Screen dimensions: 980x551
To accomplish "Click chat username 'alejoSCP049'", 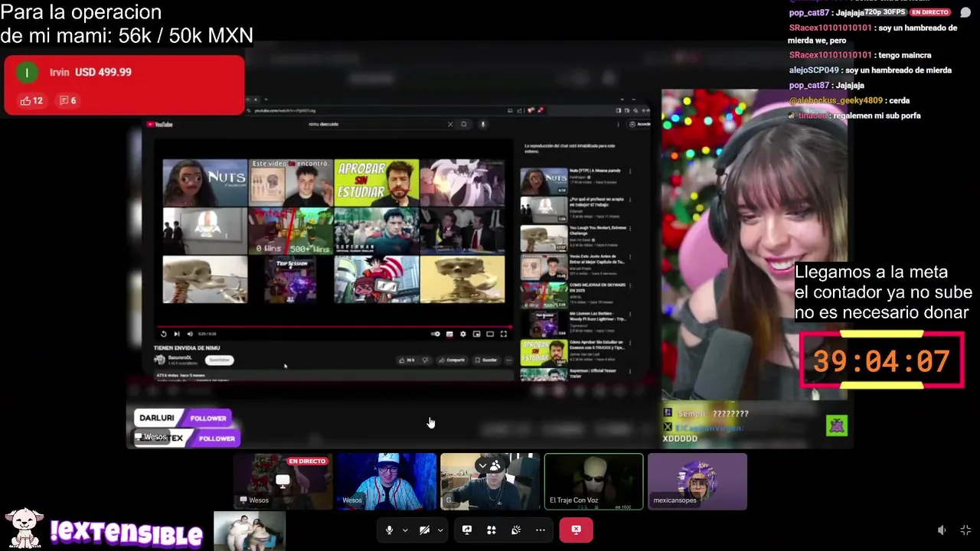I will 814,70.
